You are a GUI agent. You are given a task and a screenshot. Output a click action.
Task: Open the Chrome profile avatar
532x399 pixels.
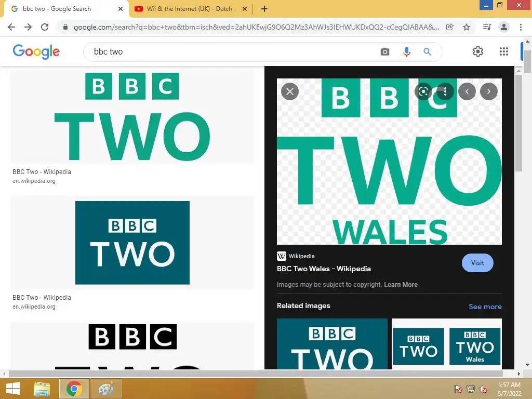(504, 27)
